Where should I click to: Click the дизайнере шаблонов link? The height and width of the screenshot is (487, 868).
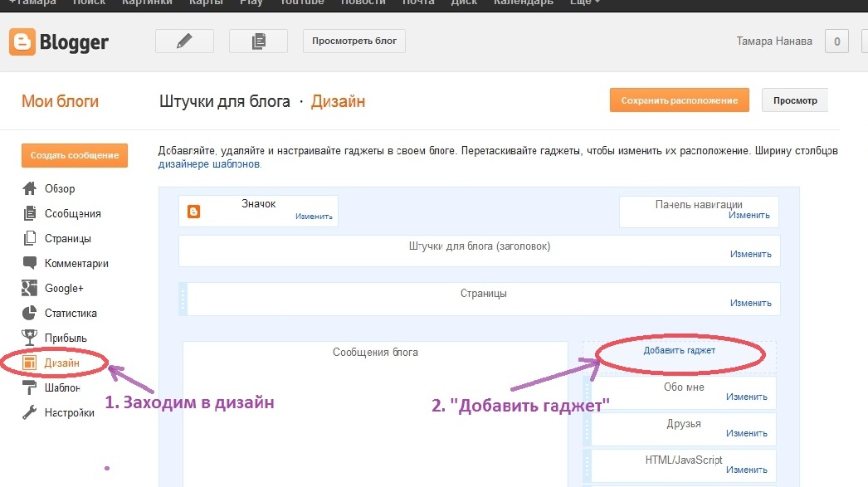(x=208, y=164)
